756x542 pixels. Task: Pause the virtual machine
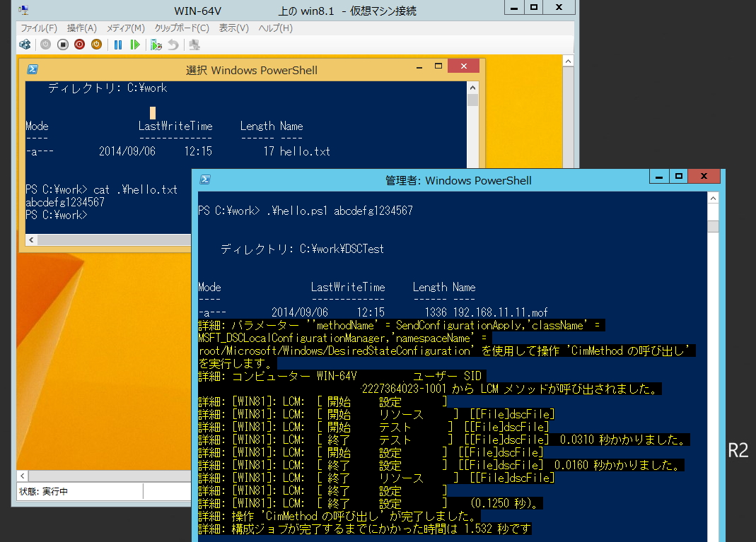tap(118, 45)
